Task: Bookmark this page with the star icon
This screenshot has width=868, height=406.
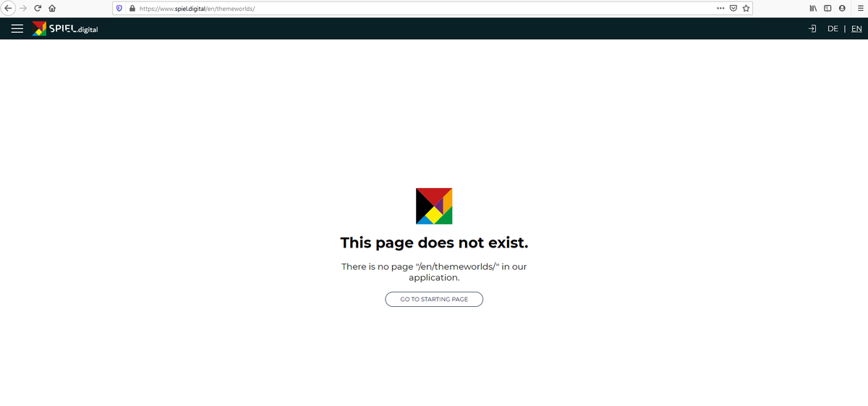Action: 746,9
